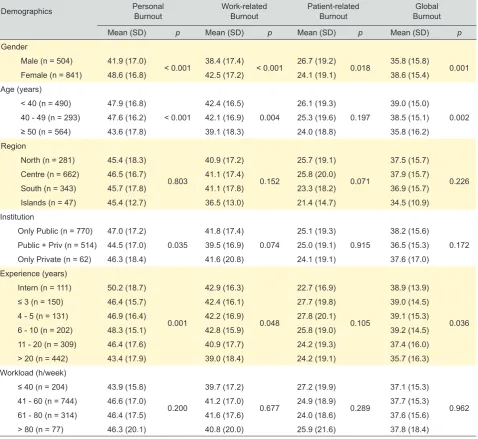The image size is (478, 439).
Task: Click the Institution patient-related p-value '0.915'
Action: click(360, 245)
